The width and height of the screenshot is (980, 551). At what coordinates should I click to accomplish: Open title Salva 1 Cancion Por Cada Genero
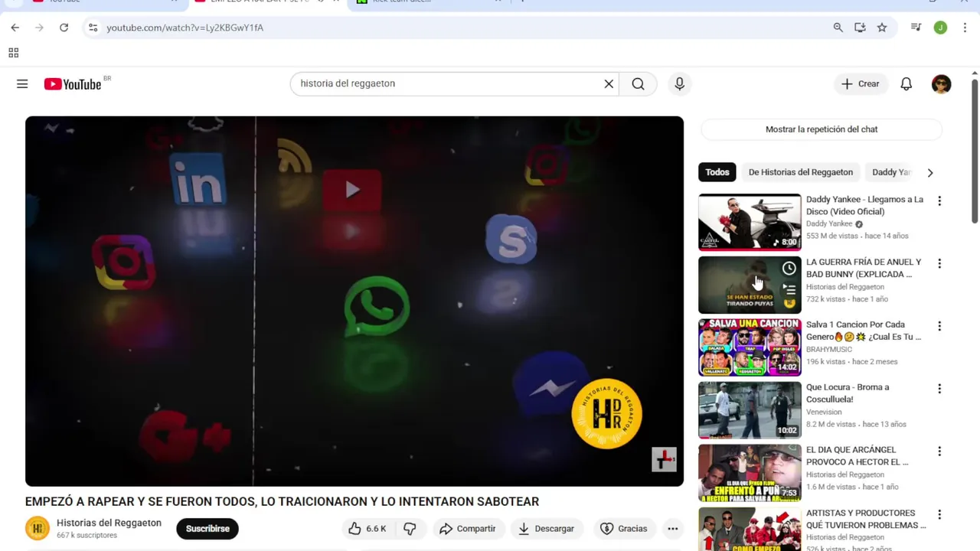864,331
